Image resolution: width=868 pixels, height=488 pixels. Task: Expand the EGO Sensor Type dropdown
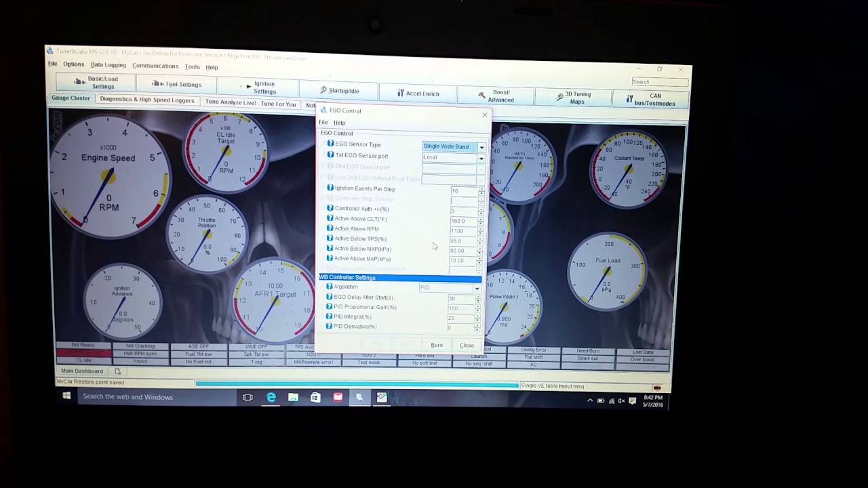(x=481, y=147)
